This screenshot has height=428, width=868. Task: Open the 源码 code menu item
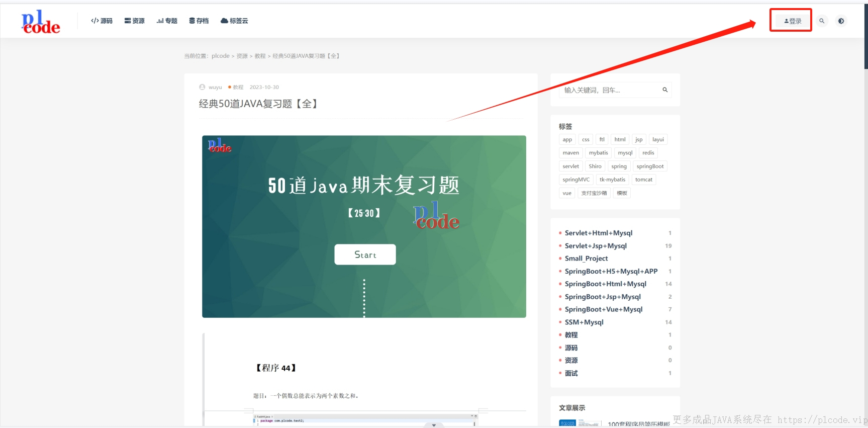(x=102, y=21)
